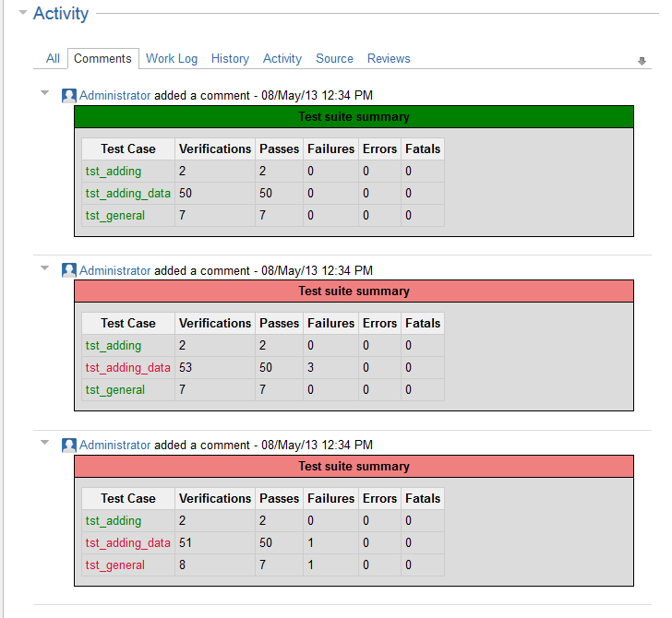The image size is (672, 618).
Task: Click red tst_adding_data link in second summary
Action: point(128,367)
